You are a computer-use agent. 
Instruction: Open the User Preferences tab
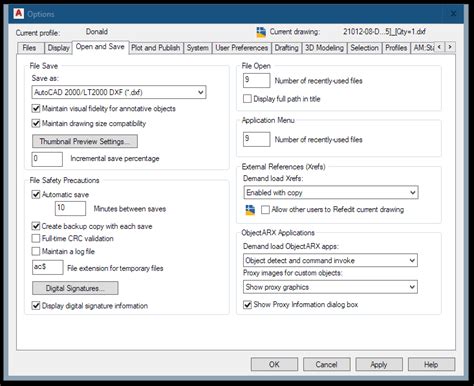(242, 48)
